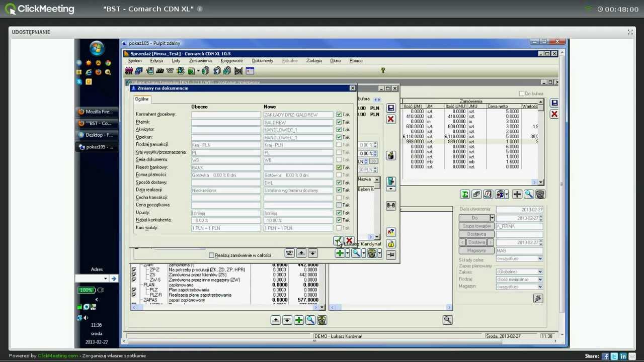This screenshot has height=362, width=644.
Task: Click the Magazyny button
Action: pyautogui.click(x=476, y=250)
